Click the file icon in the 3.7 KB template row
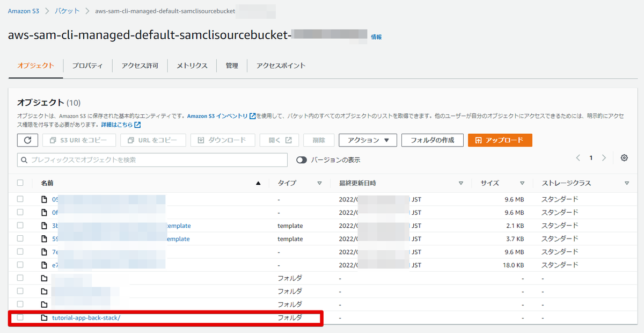The height and width of the screenshot is (333, 644). tap(45, 238)
